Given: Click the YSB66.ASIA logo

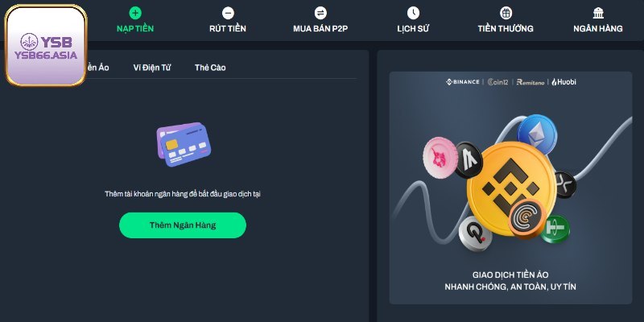Looking at the screenshot, I should point(46,45).
